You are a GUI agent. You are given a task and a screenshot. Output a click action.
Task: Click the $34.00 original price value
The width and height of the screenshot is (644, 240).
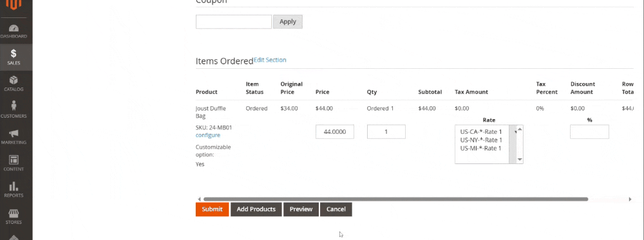click(x=289, y=109)
